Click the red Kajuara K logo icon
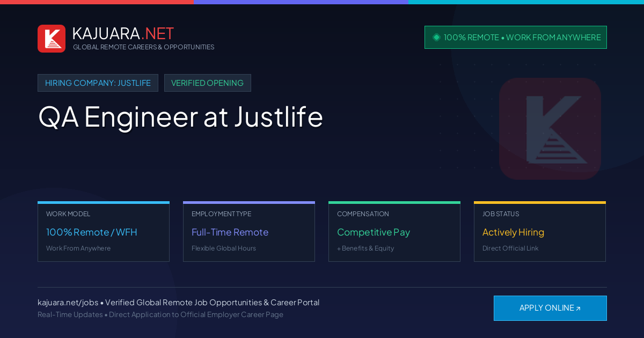This screenshot has width=644, height=338. pyautogui.click(x=52, y=39)
